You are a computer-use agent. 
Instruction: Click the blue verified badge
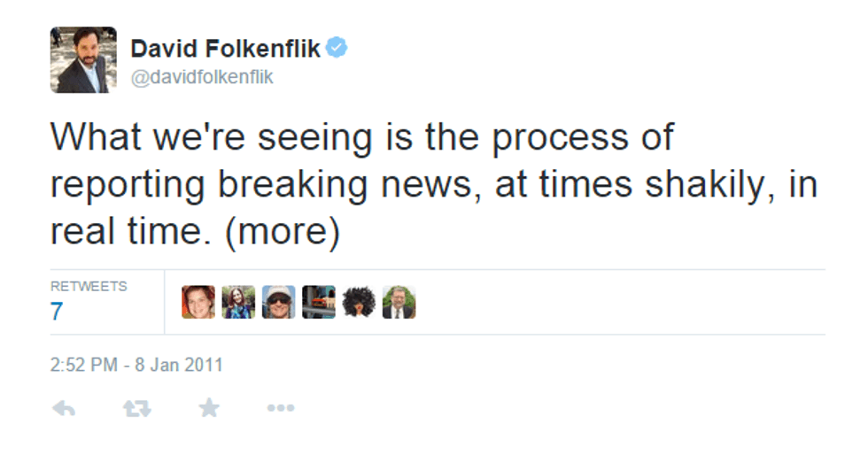[x=337, y=48]
